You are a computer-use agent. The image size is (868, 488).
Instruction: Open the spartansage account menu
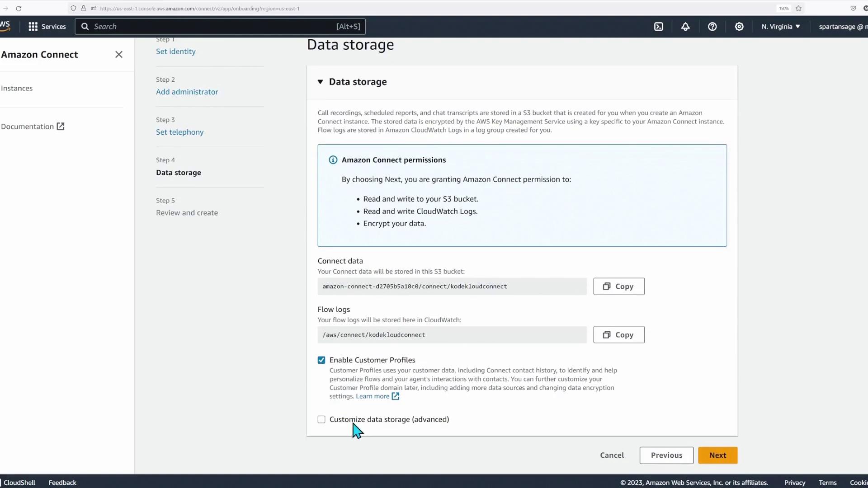(x=842, y=27)
